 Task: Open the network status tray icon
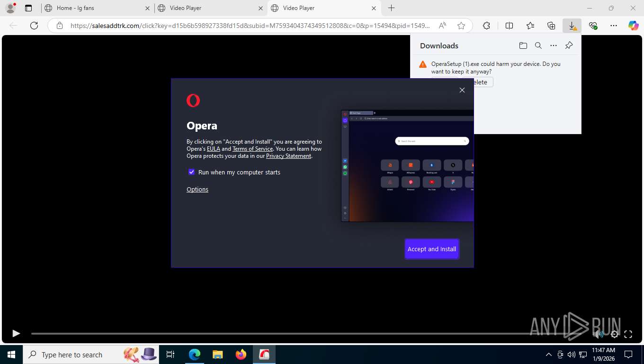(x=583, y=355)
